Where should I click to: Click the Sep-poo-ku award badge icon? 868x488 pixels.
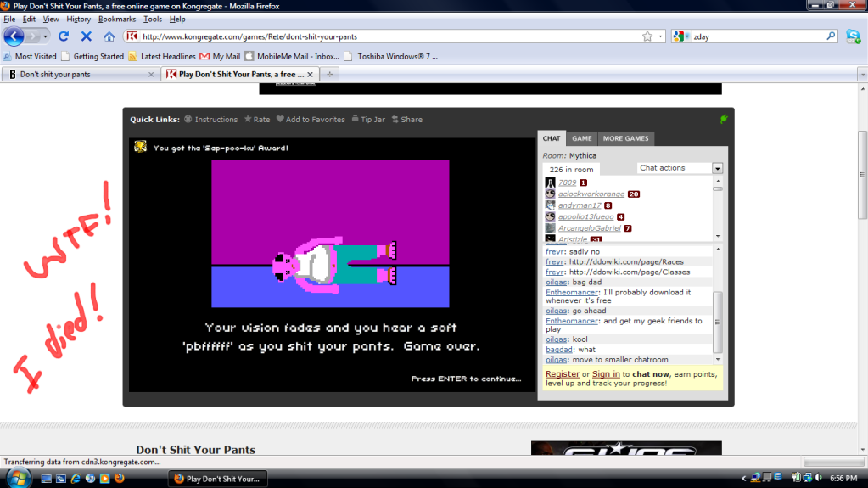point(141,147)
